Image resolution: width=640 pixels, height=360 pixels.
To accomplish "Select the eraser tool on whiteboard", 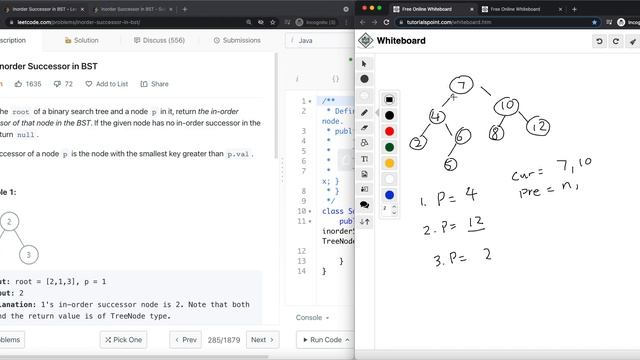I will click(364, 128).
